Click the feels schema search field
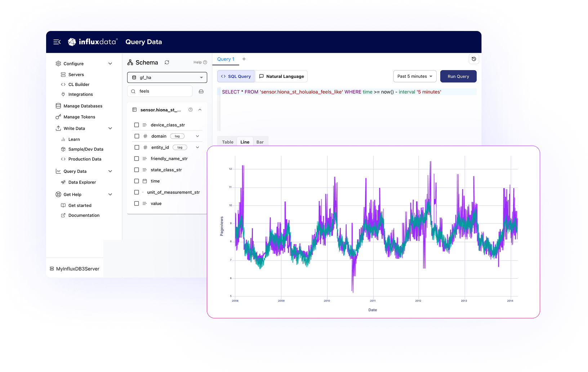Viewport: 588px width, 372px height. pyautogui.click(x=160, y=91)
